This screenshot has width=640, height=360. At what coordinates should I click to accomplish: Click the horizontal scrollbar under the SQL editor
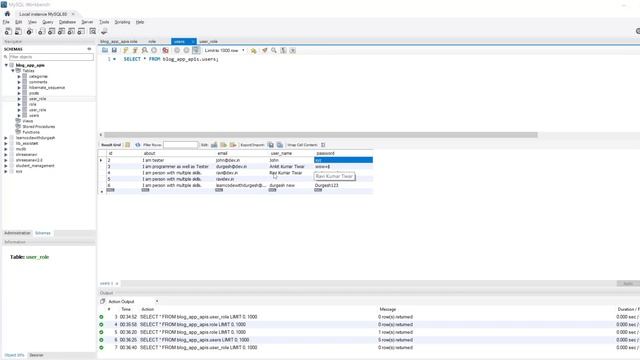[320, 135]
